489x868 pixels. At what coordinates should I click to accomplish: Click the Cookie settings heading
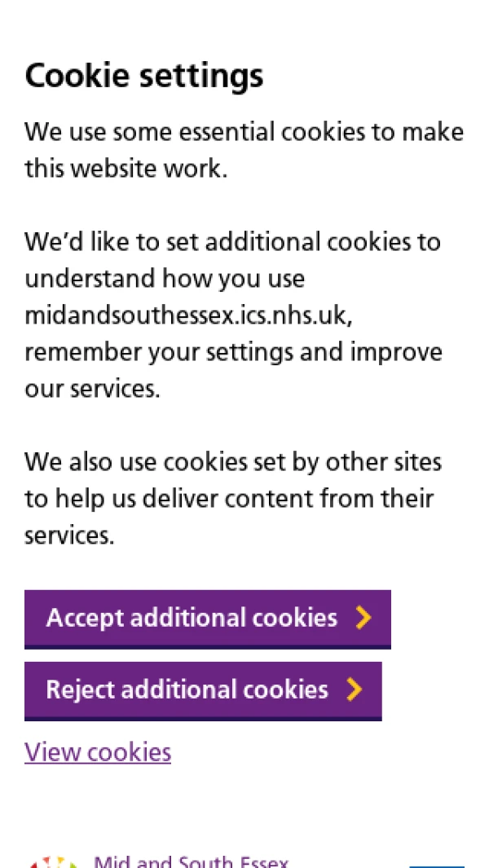144,77
